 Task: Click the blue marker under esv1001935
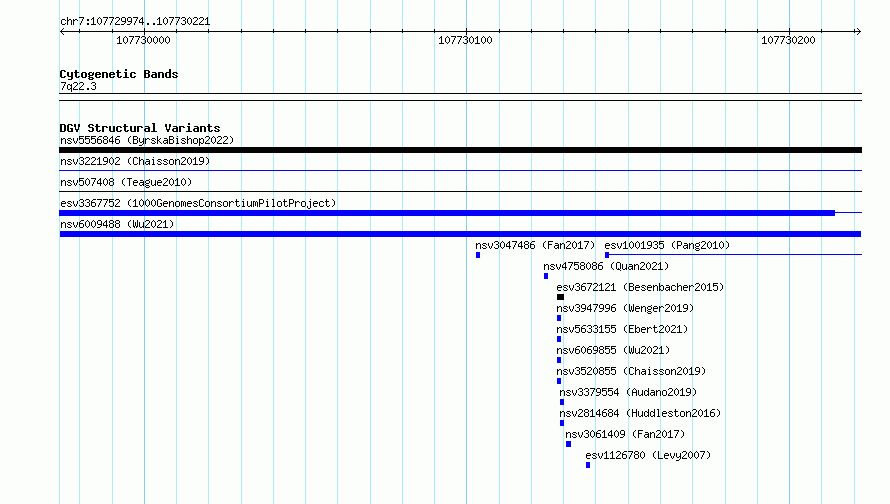click(607, 255)
